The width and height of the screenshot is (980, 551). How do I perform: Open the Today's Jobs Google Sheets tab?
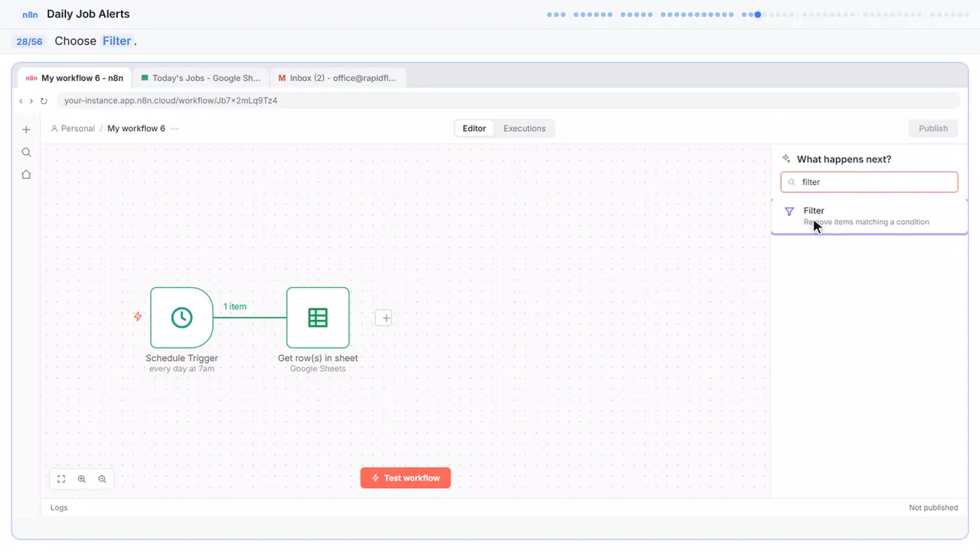201,78
